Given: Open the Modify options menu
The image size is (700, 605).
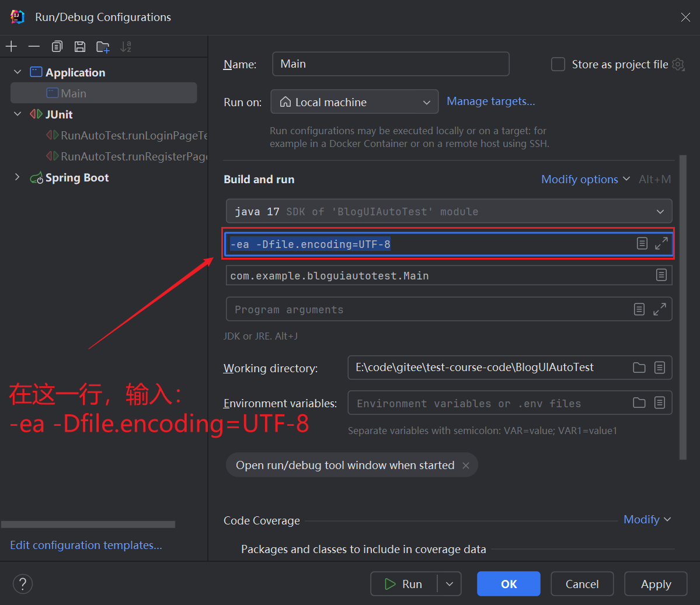Looking at the screenshot, I should [x=585, y=179].
